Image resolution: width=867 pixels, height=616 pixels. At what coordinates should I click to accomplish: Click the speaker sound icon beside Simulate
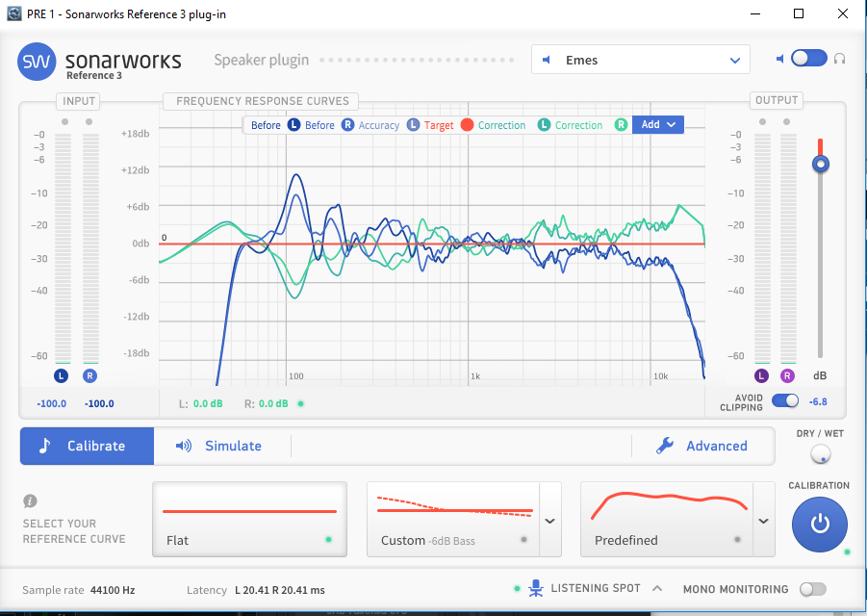point(184,446)
